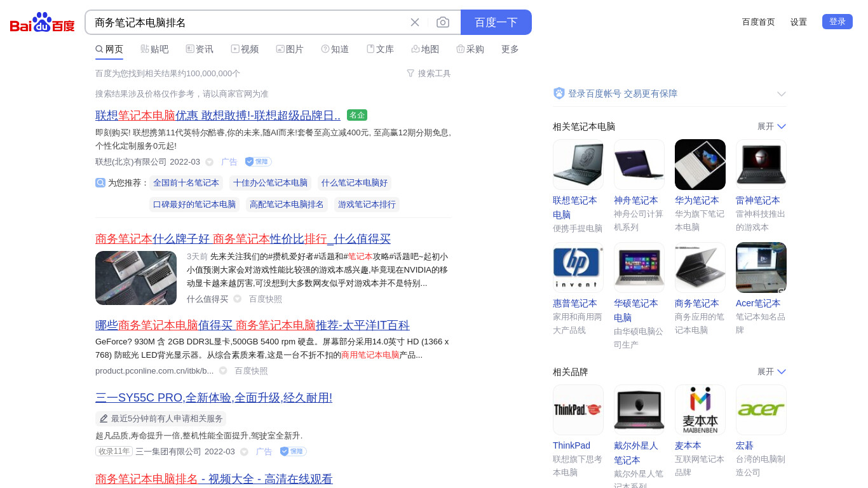
Task: Open 商务笔记本什么牌子好 result title
Action: click(243, 239)
